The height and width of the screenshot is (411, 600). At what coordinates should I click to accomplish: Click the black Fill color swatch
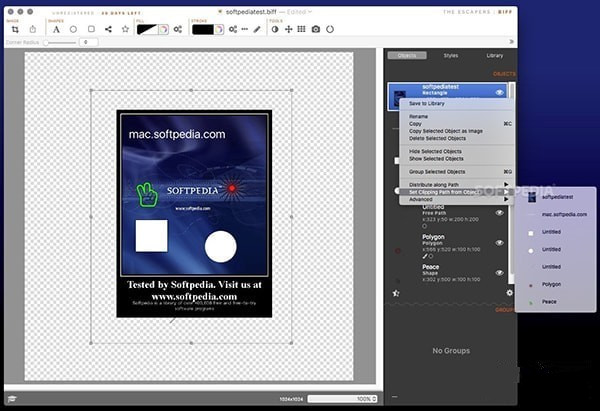147,29
